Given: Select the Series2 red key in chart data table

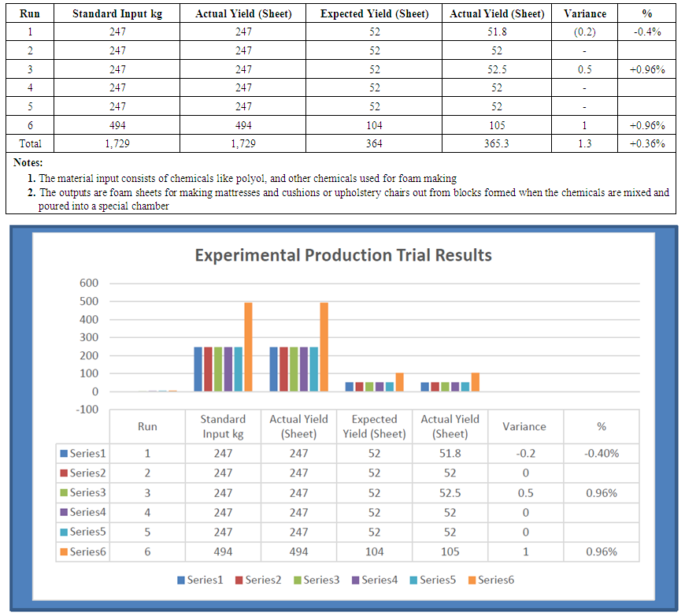Looking at the screenshot, I should 64,473.
